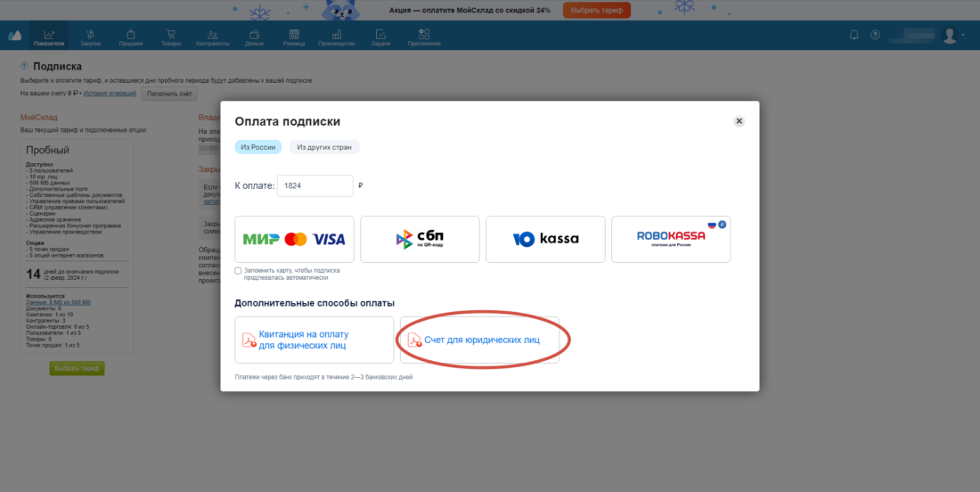The height and width of the screenshot is (492, 980).
Task: Open the Деньги wallet icon
Action: (255, 35)
